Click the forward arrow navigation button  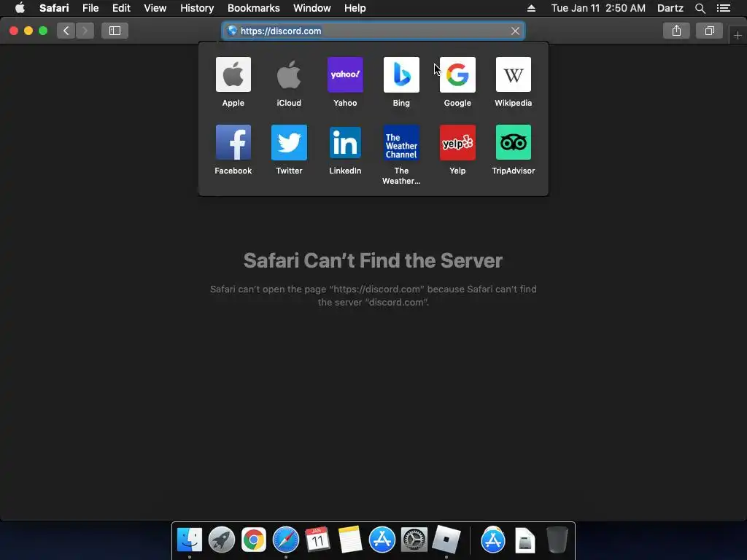85,31
